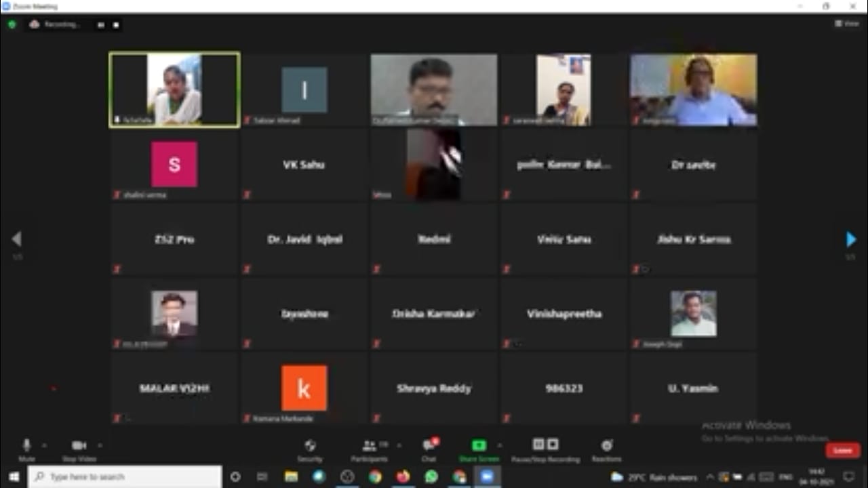
Task: Select the Jishu Kr Sarma tile
Action: [694, 239]
